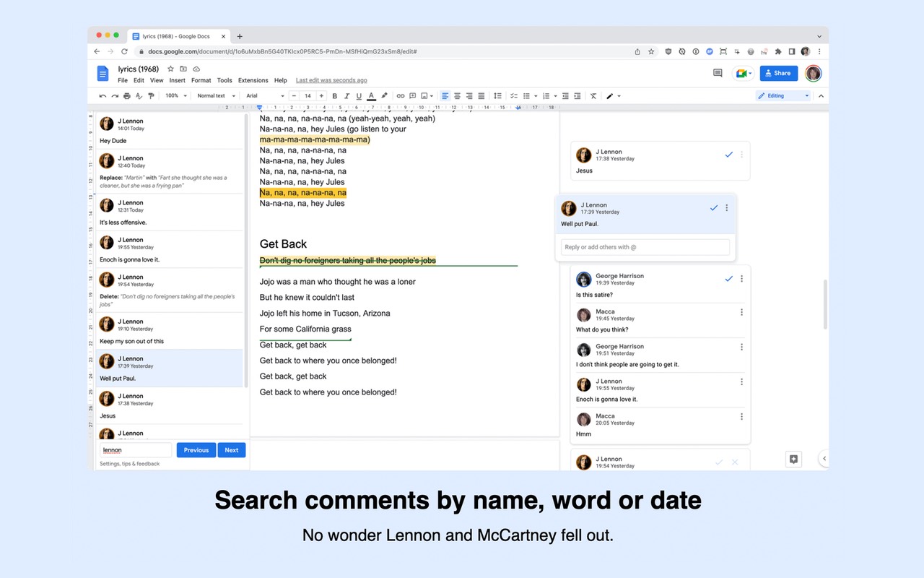Undo the last edit in the toolbar
The image size is (924, 578).
pyautogui.click(x=103, y=95)
